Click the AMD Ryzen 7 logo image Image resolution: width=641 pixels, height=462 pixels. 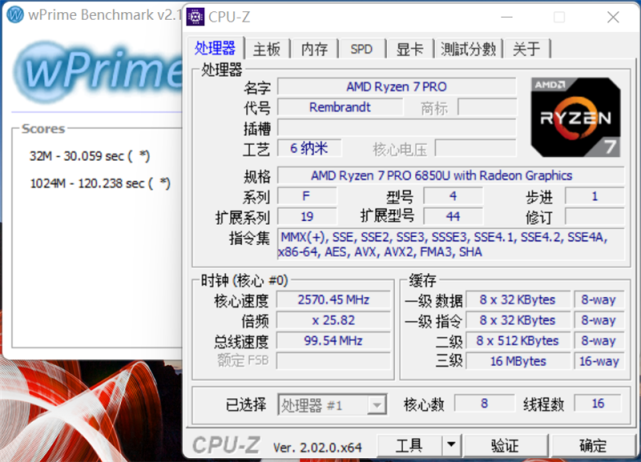pyautogui.click(x=576, y=117)
